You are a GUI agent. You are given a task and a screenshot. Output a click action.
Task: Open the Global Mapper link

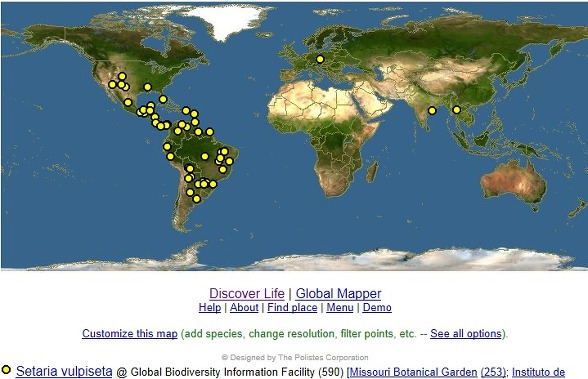[x=338, y=293]
